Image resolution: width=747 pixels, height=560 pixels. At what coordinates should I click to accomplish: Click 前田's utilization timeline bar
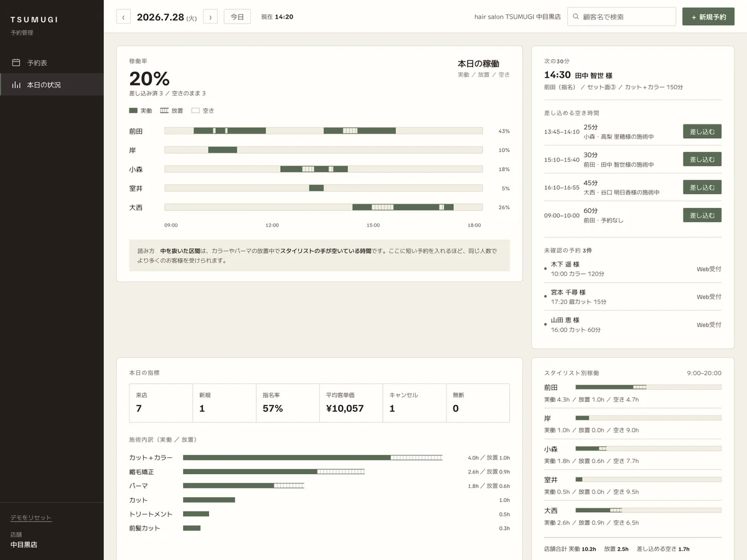click(x=323, y=131)
